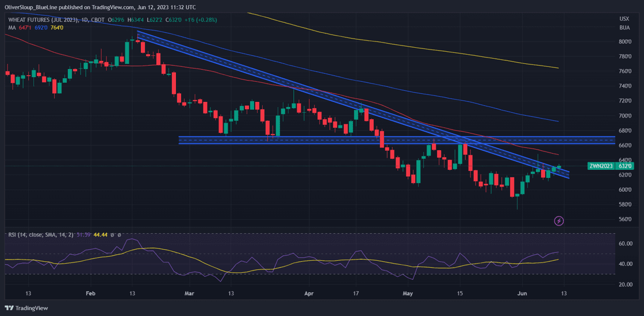
Task: Click the MA indicator label
Action: 11,28
